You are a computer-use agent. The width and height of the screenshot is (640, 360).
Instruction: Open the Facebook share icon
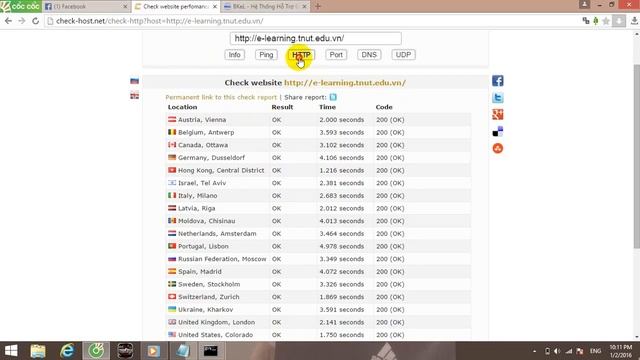[498, 81]
